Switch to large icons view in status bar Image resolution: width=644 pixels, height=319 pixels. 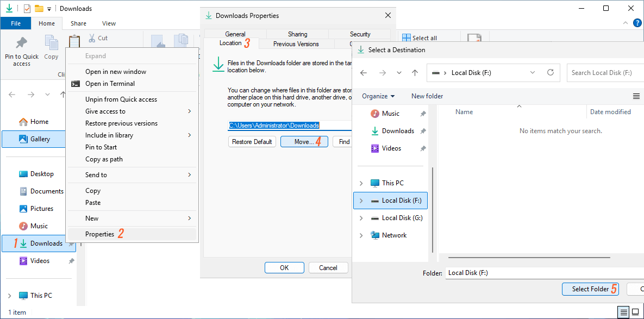pos(635,312)
